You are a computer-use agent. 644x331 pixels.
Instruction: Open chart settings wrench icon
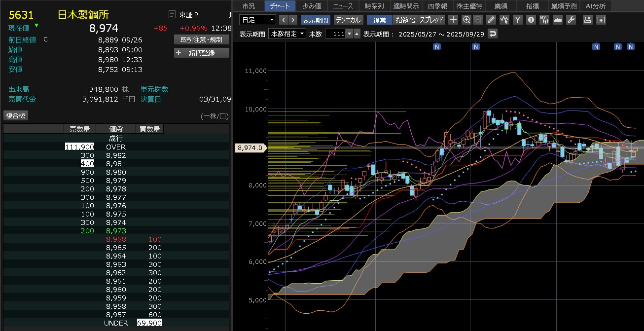(571, 20)
